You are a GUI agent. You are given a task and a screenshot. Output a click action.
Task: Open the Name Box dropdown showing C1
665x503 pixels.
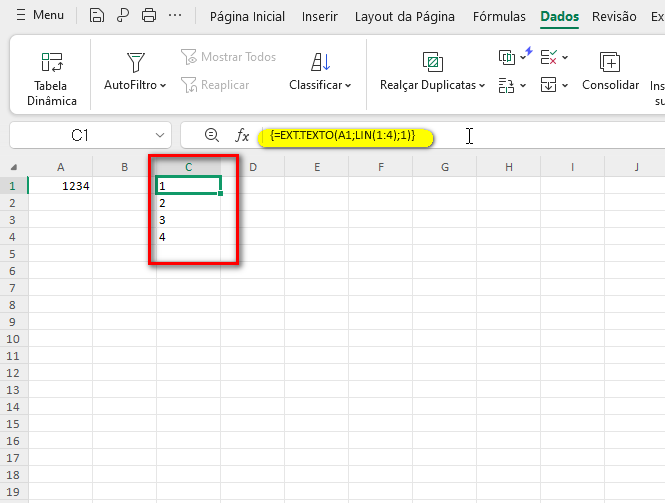[162, 135]
